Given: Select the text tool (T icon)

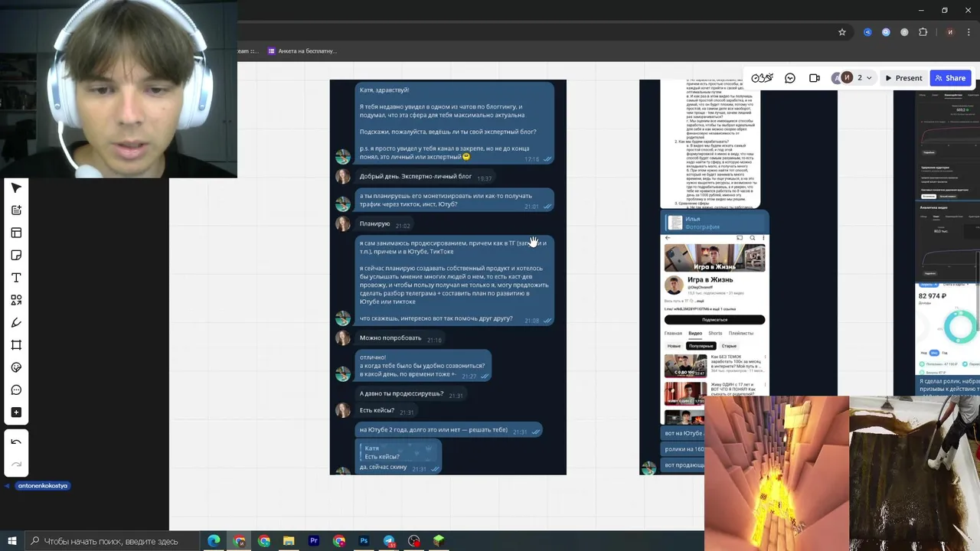Looking at the screenshot, I should [x=16, y=277].
